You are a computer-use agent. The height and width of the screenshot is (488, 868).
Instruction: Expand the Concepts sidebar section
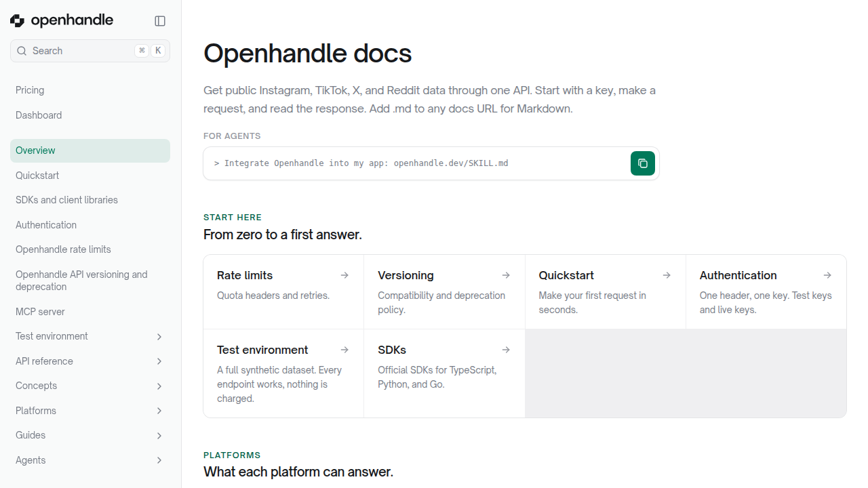pyautogui.click(x=159, y=386)
